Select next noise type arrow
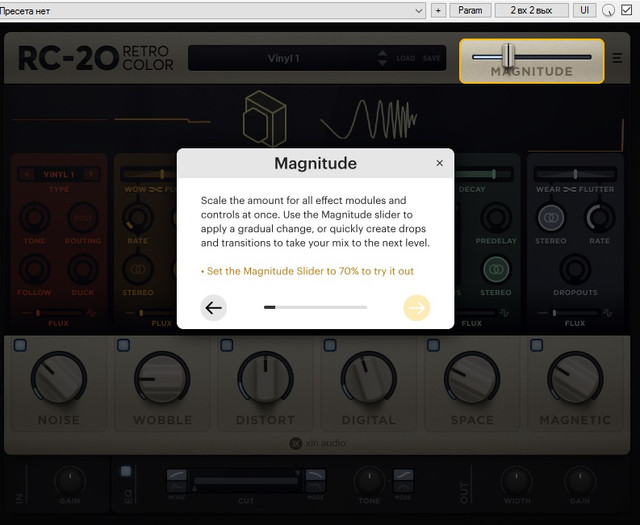The image size is (640, 525). pyautogui.click(x=91, y=174)
